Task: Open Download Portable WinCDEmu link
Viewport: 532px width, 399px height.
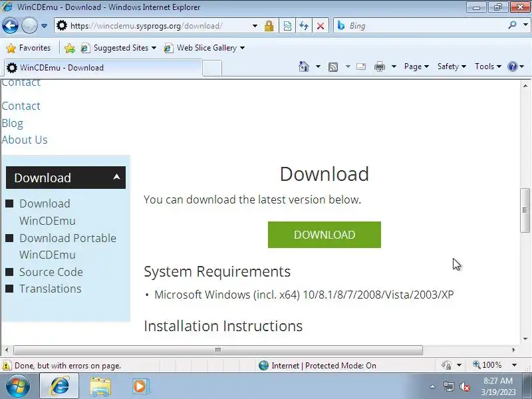Action: (x=68, y=246)
